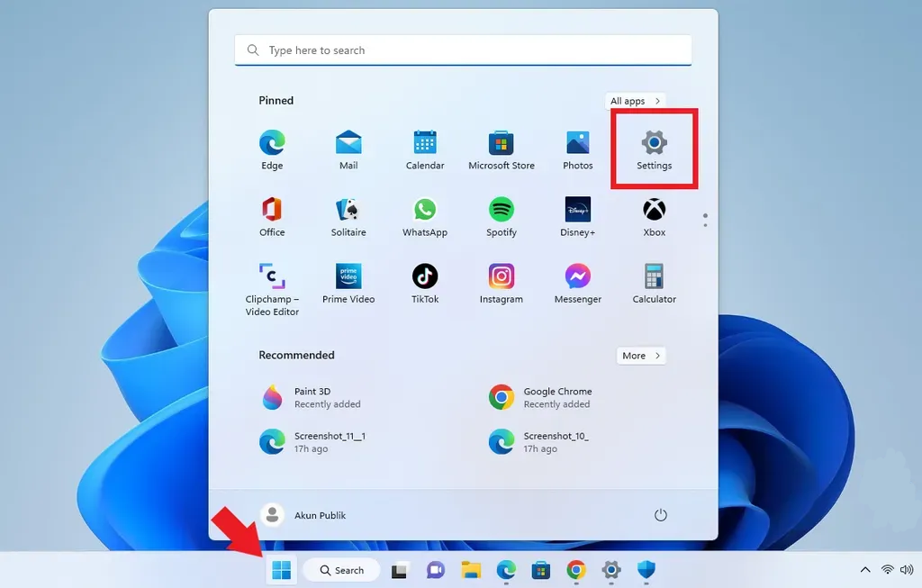Click the Type here to search field

point(463,50)
